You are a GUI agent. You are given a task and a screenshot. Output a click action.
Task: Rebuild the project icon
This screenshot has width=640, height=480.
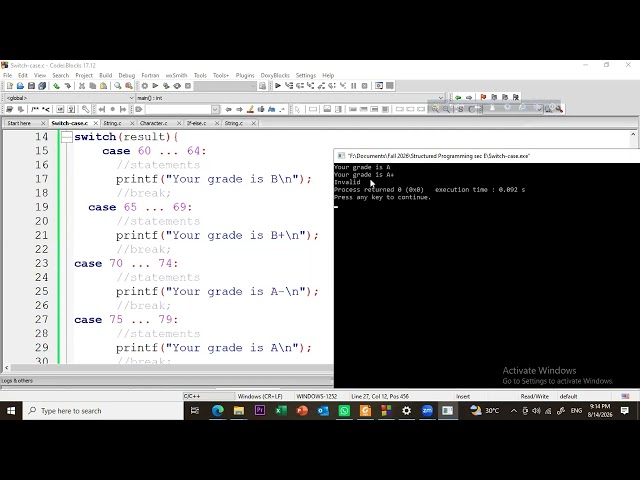click(177, 86)
